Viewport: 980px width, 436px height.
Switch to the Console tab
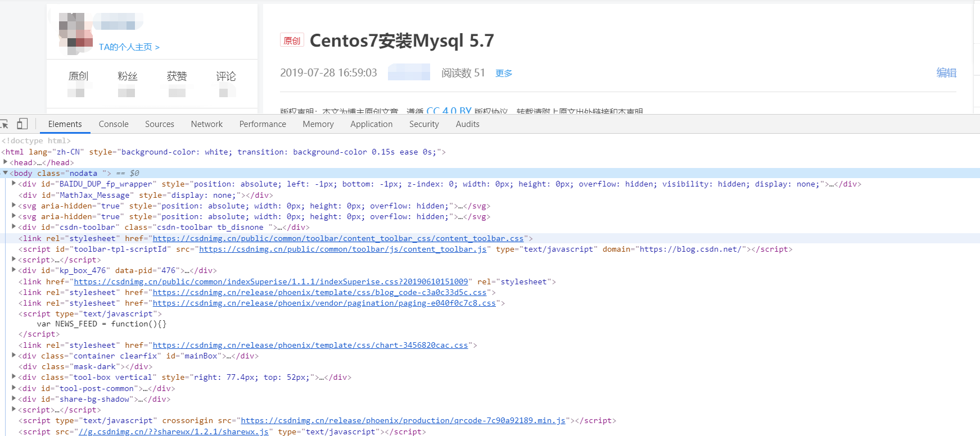click(114, 124)
